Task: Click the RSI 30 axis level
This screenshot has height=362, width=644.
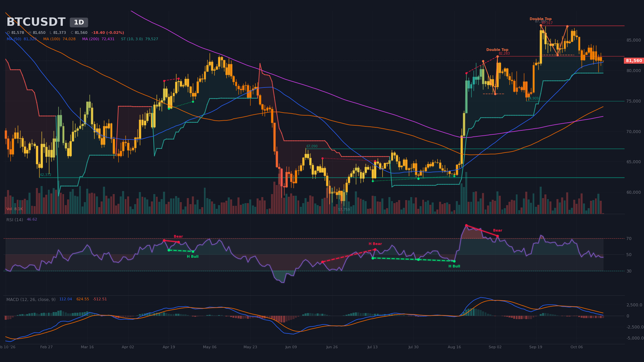Action: point(629,271)
